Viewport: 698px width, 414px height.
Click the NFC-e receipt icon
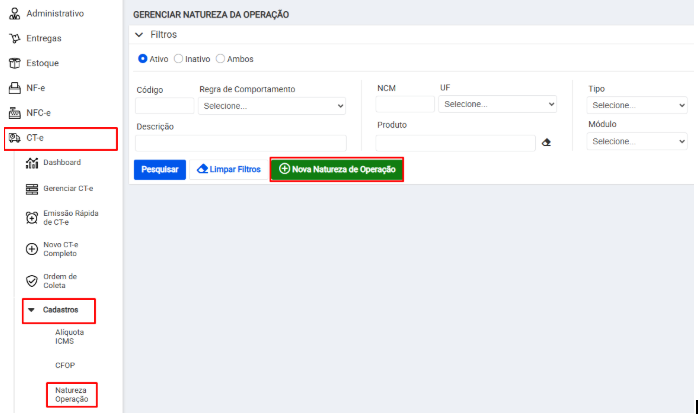coord(14,113)
